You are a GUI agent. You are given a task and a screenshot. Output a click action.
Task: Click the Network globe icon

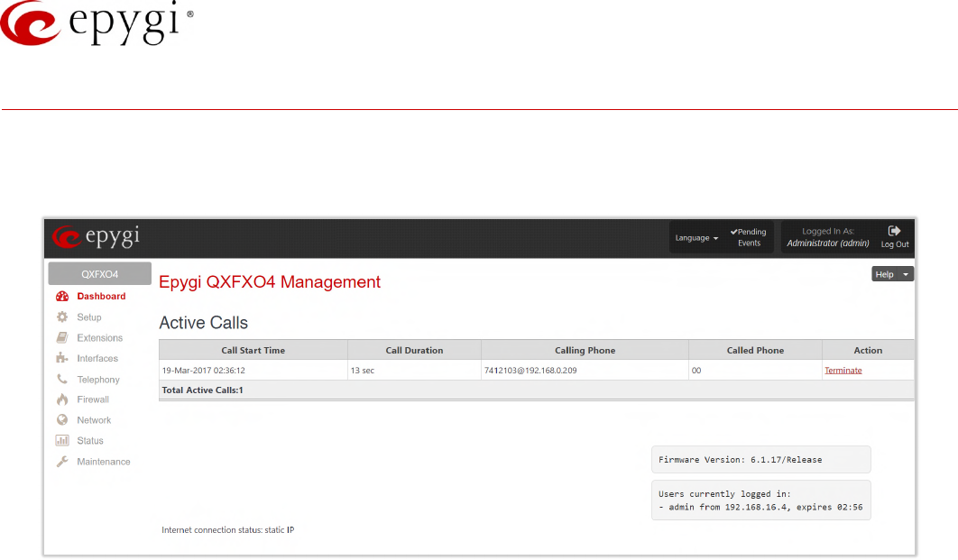(62, 420)
